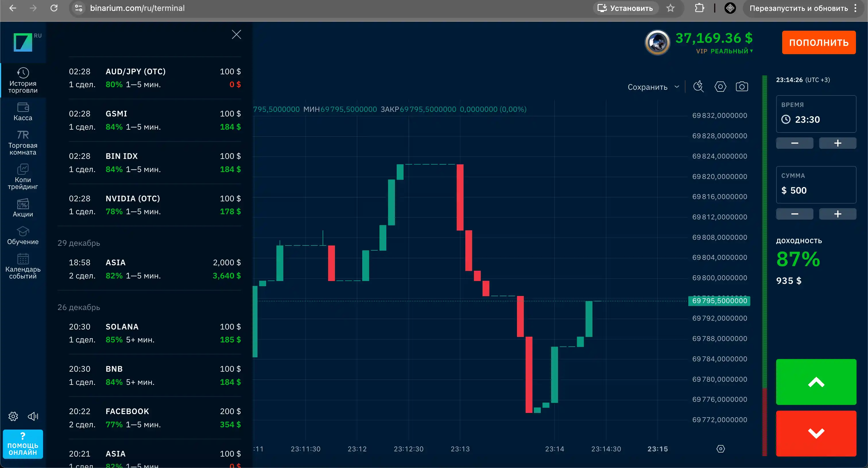Click the expiry time field 23:30
This screenshot has height=468, width=868.
click(x=816, y=114)
